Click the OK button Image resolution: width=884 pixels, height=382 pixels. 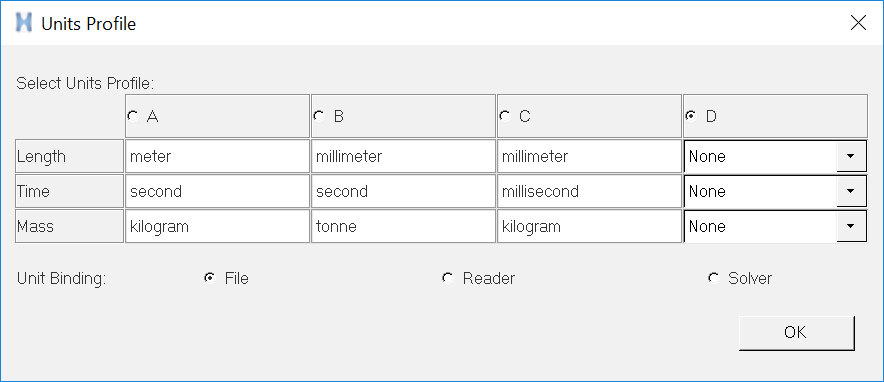[796, 332]
